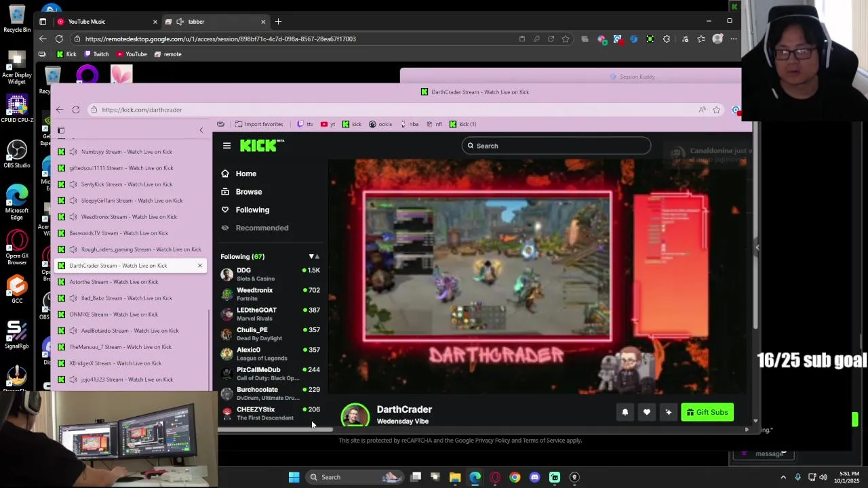This screenshot has width=868, height=488.
Task: Click the Kick search field
Action: [x=556, y=146]
